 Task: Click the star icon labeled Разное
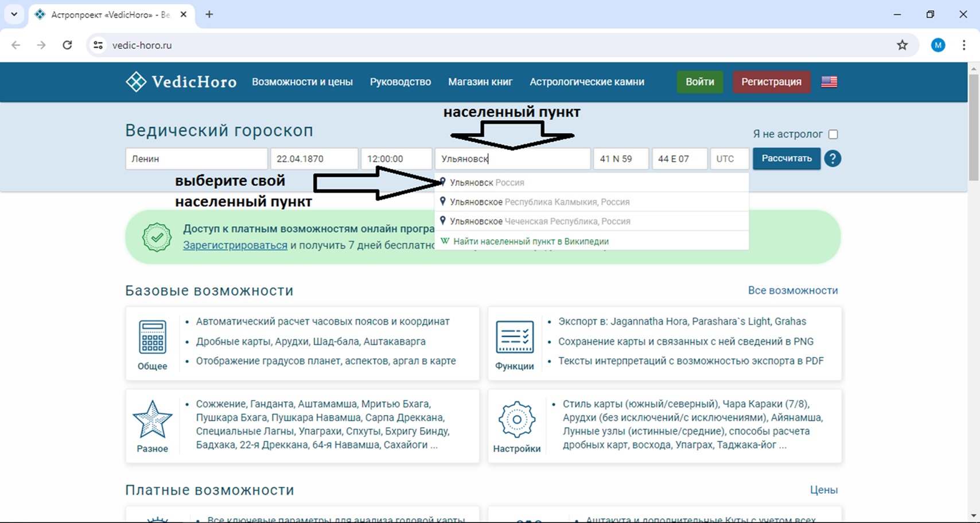pos(153,420)
